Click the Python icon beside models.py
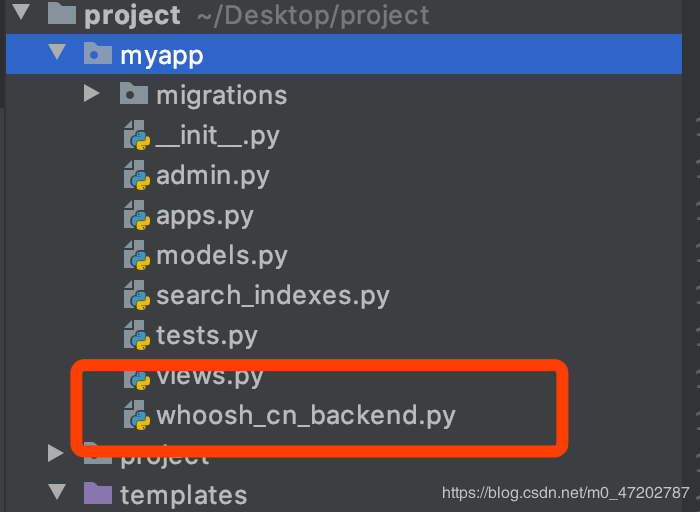This screenshot has width=700, height=512. coord(136,255)
